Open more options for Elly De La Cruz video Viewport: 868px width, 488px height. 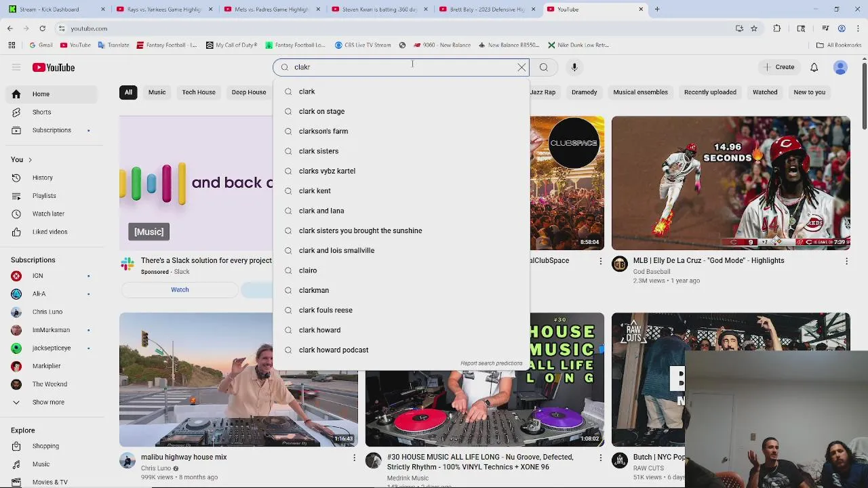click(846, 261)
